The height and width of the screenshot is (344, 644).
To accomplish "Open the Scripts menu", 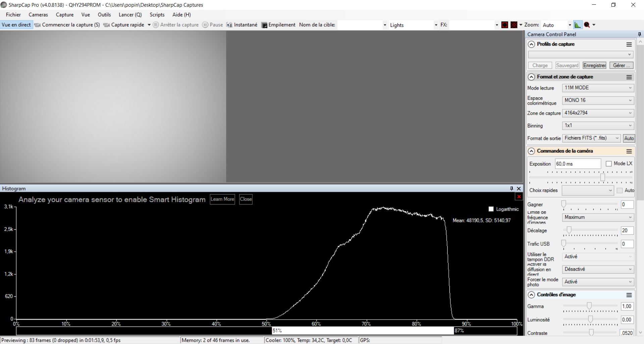I will [157, 15].
